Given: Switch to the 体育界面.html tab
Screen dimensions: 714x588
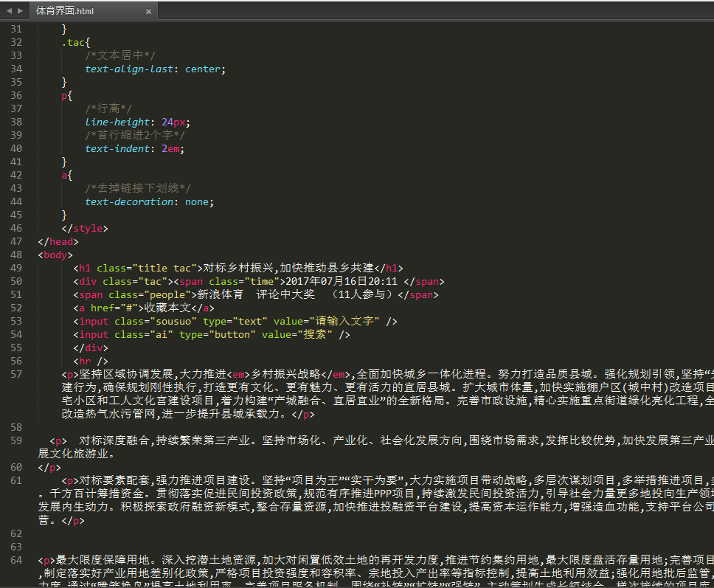Looking at the screenshot, I should click(x=94, y=11).
